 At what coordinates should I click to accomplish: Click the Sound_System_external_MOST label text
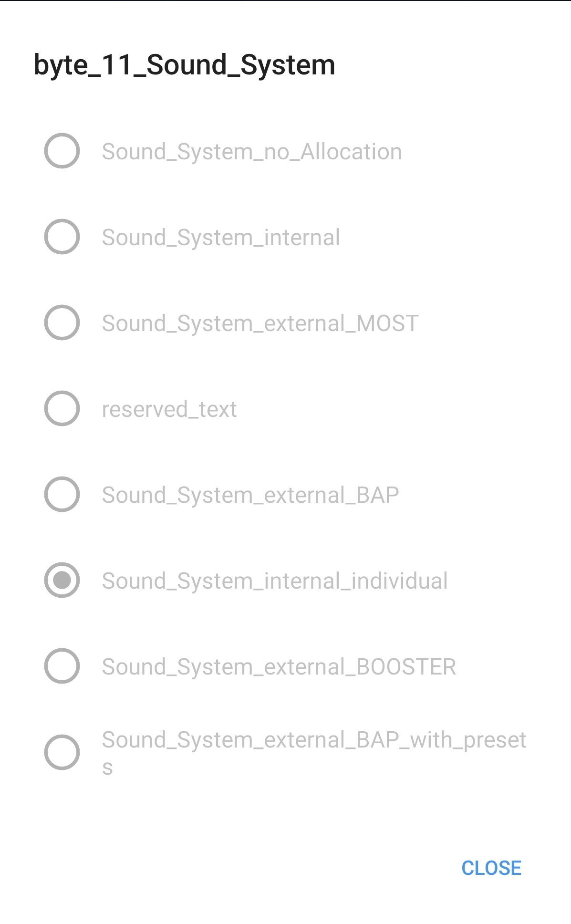coord(259,323)
